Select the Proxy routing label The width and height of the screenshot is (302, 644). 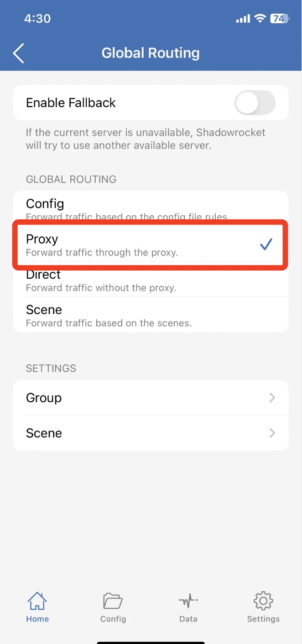tap(42, 239)
